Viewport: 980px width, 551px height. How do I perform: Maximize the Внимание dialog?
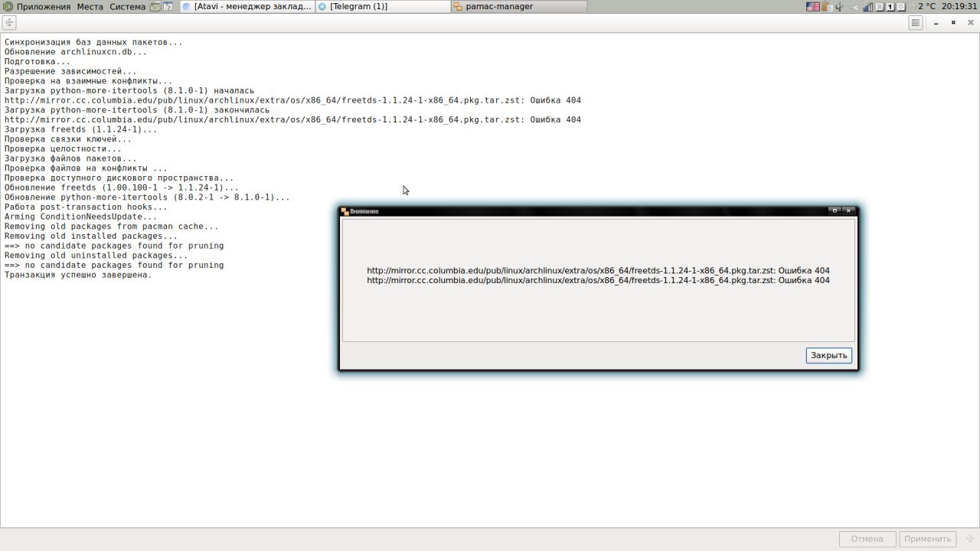(x=835, y=210)
